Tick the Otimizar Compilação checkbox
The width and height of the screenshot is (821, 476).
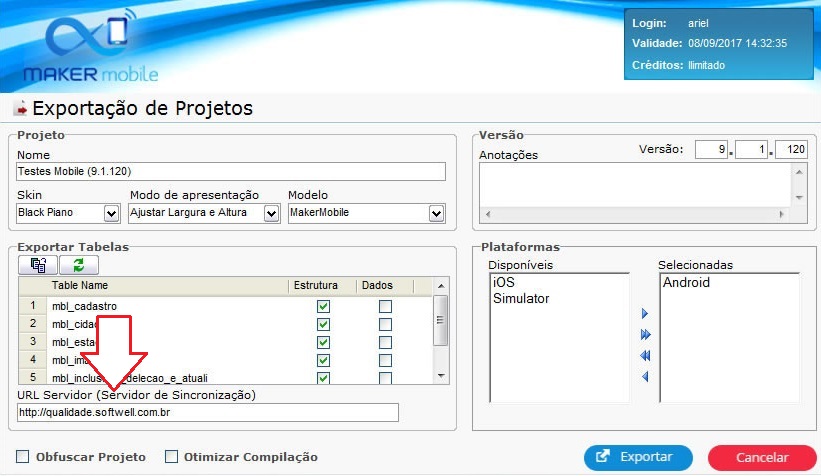(171, 457)
